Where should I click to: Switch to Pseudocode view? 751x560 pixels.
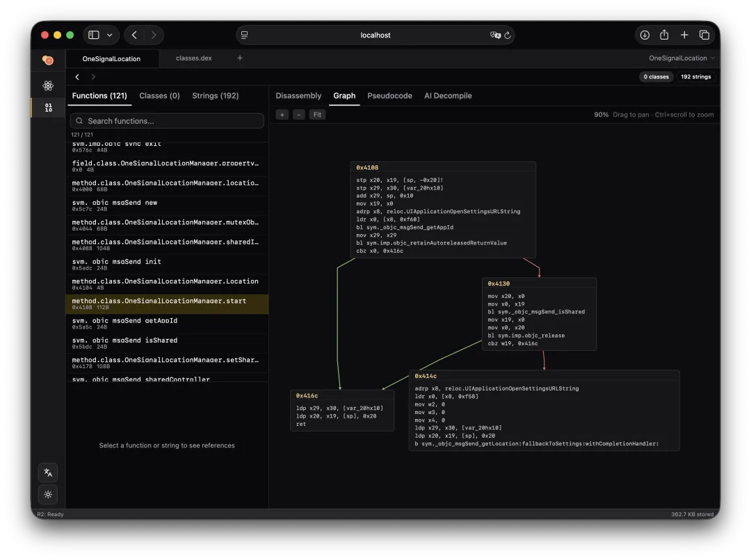[390, 96]
